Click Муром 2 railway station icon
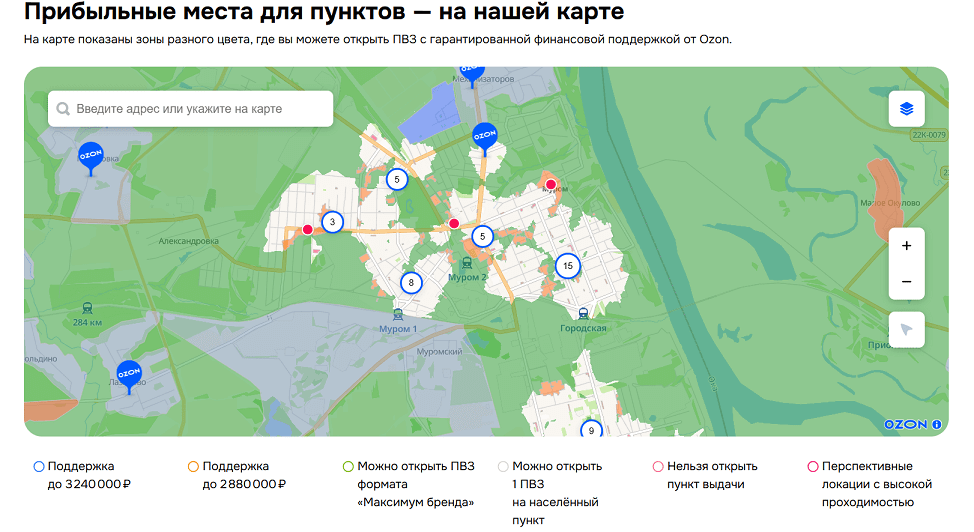974x532 pixels. pos(467,264)
